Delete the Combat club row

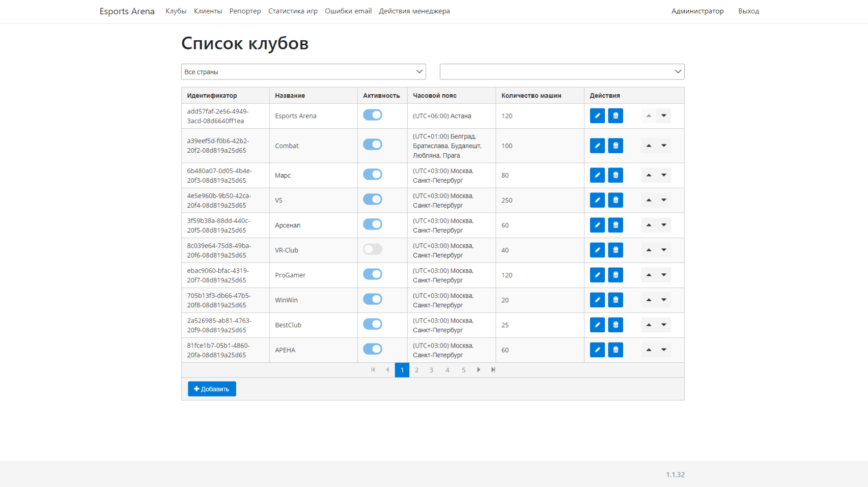[615, 146]
